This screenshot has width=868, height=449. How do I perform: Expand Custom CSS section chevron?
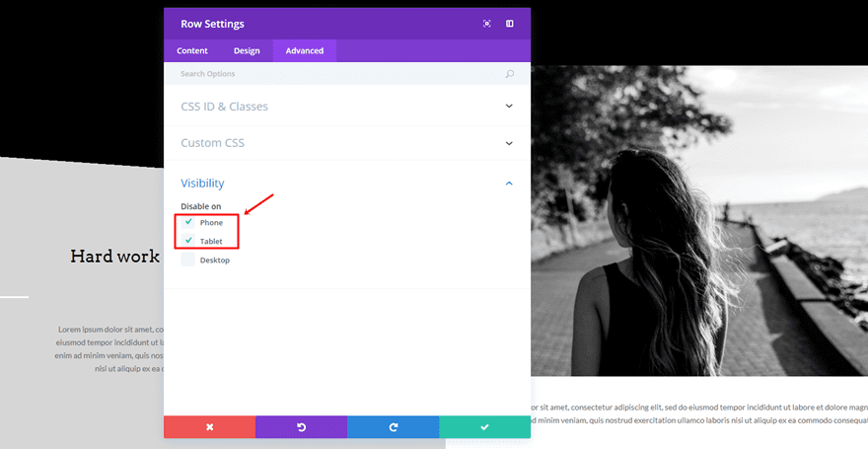pos(509,143)
